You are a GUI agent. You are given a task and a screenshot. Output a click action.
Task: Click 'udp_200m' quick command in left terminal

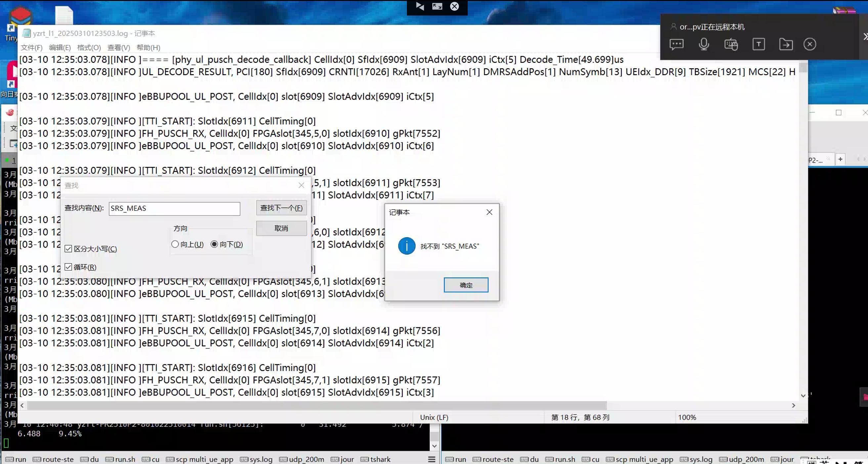point(302,459)
